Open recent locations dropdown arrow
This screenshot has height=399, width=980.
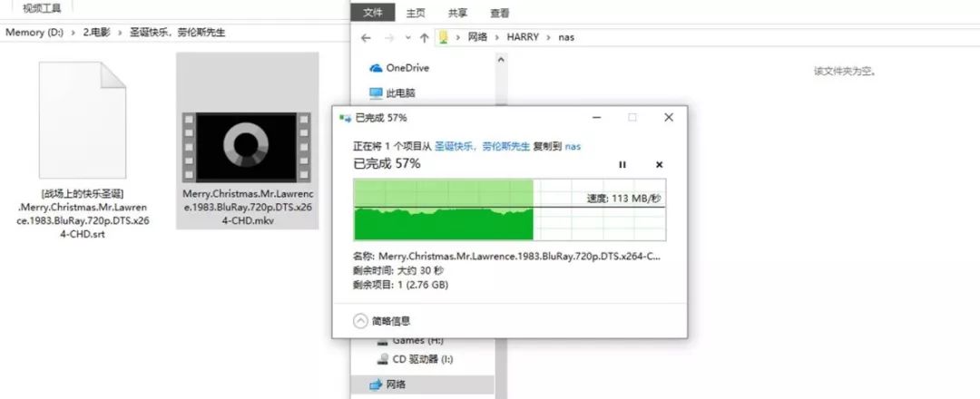407,37
